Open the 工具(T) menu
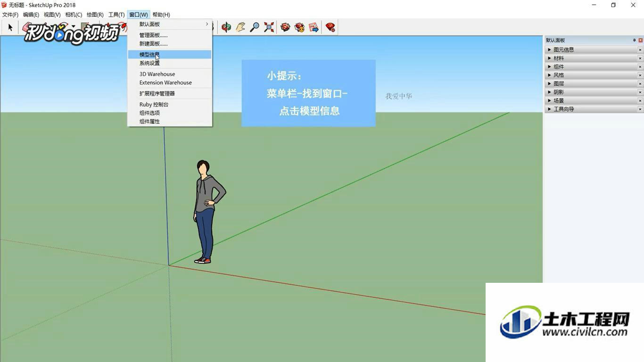The width and height of the screenshot is (644, 362). (116, 15)
